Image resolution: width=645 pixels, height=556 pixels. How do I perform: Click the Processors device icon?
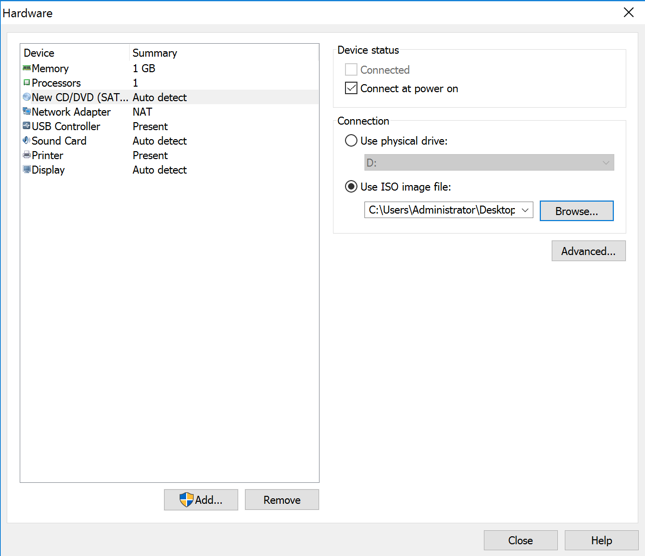27,83
